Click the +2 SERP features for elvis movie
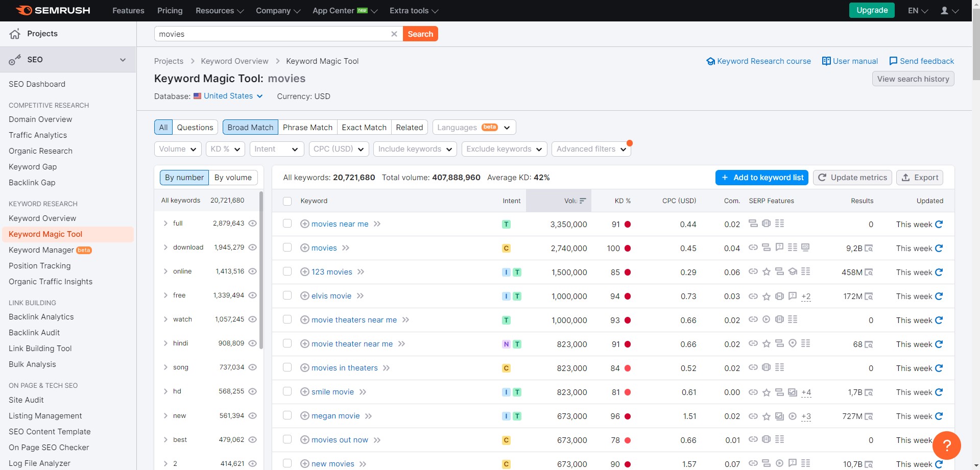The width and height of the screenshot is (980, 470). click(806, 296)
